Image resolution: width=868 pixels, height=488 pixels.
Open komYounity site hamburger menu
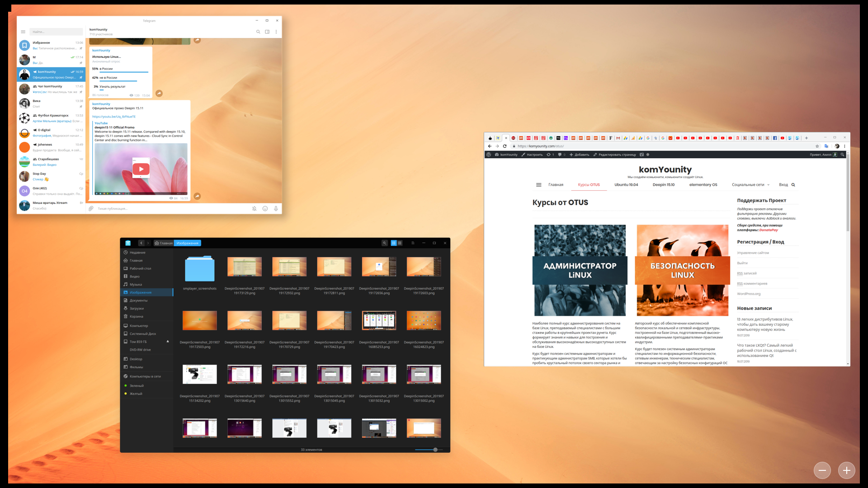pyautogui.click(x=538, y=185)
